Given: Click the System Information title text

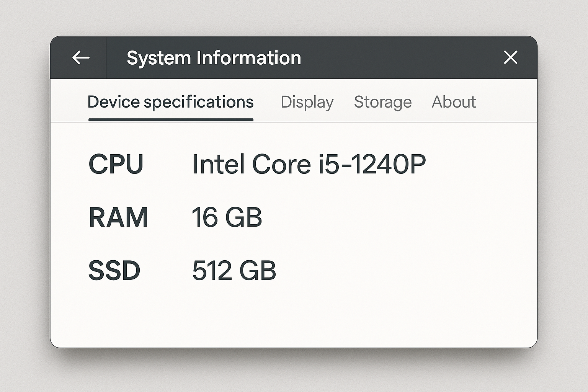Looking at the screenshot, I should 214,58.
